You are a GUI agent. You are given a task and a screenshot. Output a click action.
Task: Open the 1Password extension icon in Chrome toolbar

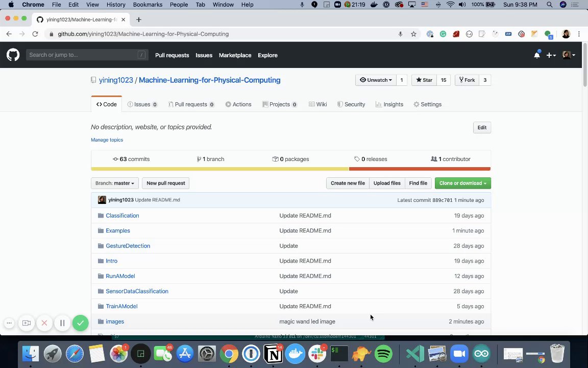point(430,34)
